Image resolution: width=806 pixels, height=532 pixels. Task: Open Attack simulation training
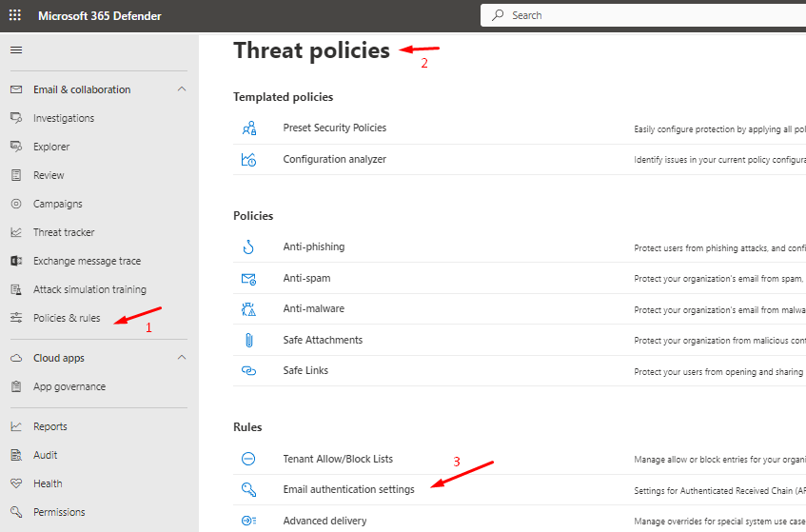pyautogui.click(x=89, y=289)
